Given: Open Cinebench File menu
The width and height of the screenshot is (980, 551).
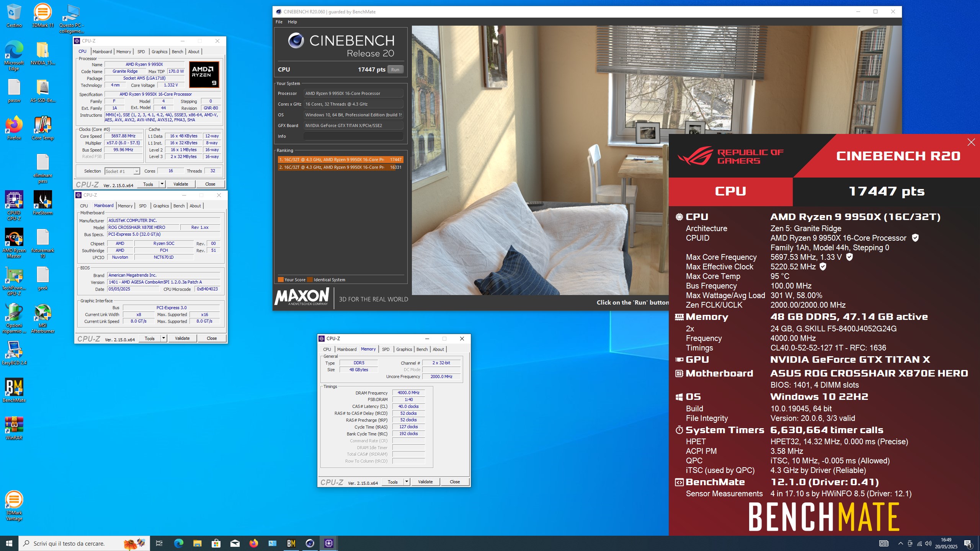Looking at the screenshot, I should 279,22.
